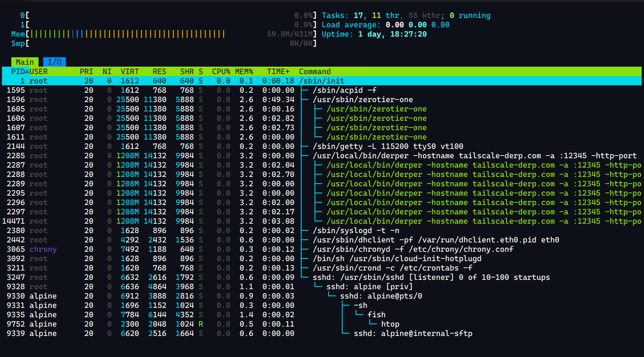Switch to the I/O tab

click(x=54, y=62)
